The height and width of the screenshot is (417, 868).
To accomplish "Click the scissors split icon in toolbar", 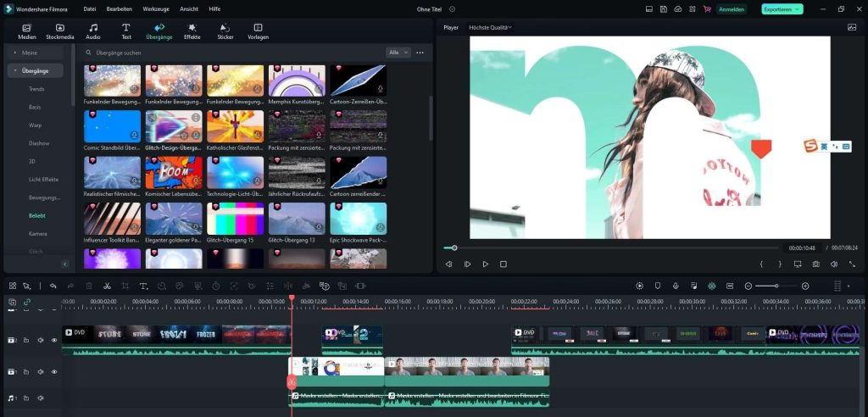I will click(x=108, y=286).
